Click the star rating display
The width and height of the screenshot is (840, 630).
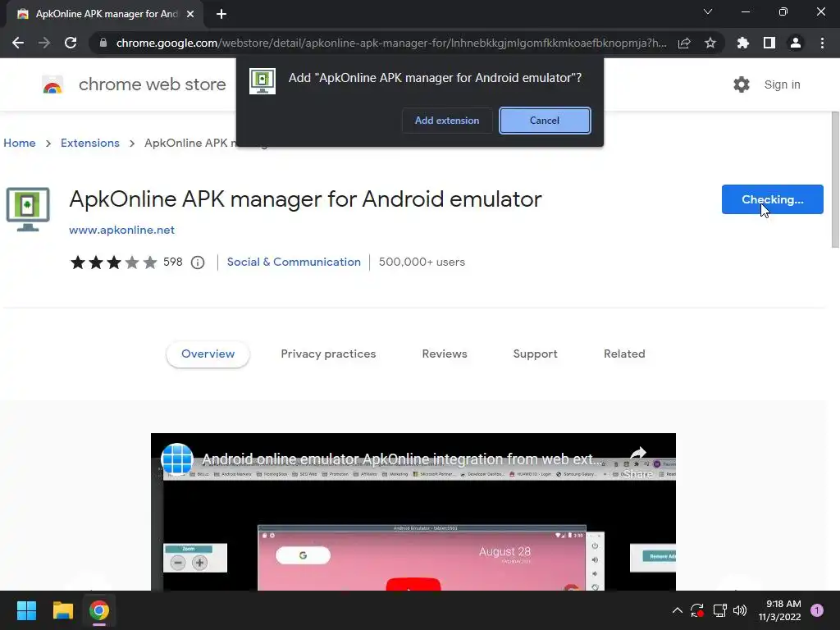point(113,262)
